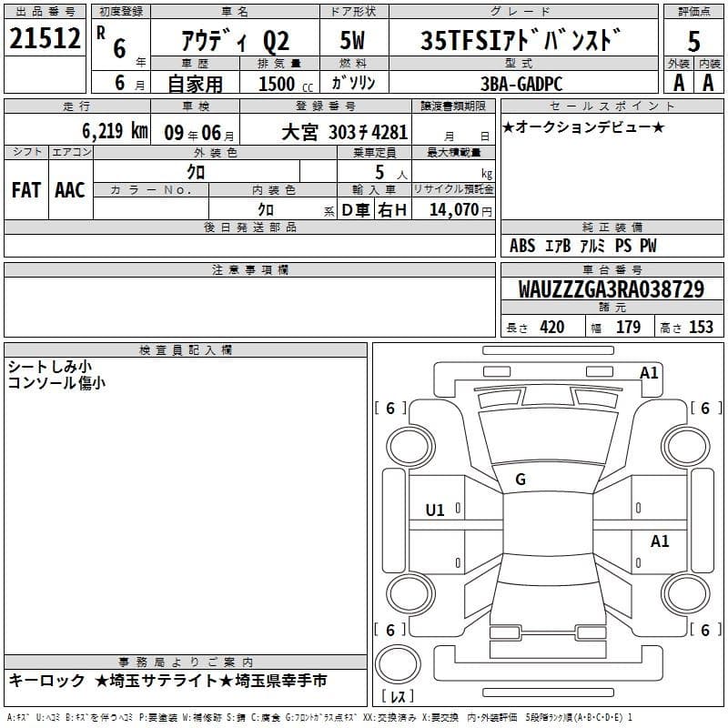Click the G mark on the windshield
The image size is (728, 728).
click(521, 480)
